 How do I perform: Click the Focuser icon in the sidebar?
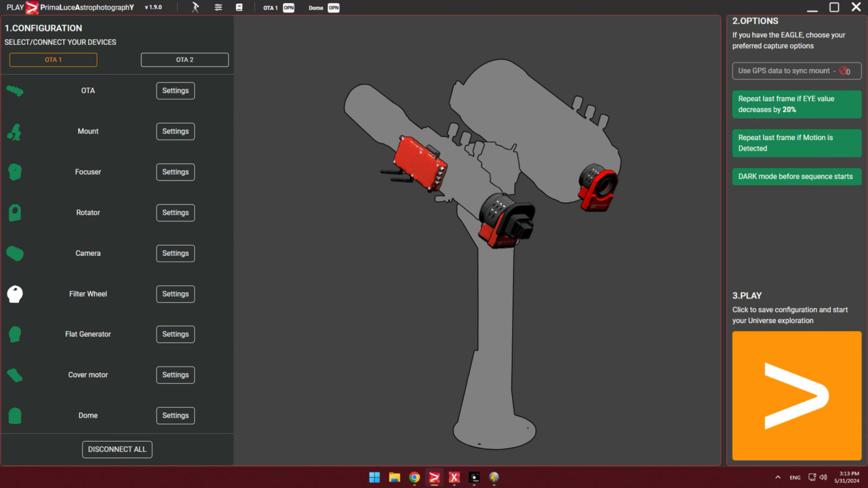[15, 172]
